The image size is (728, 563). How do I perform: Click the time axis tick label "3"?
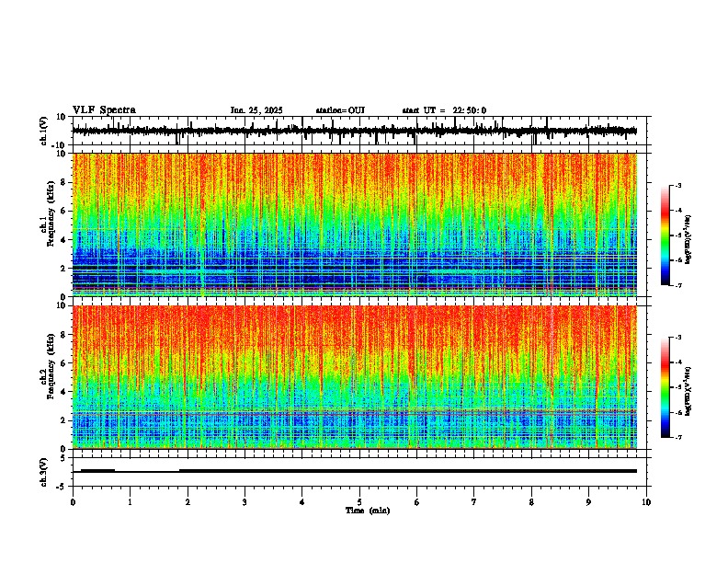click(x=245, y=502)
